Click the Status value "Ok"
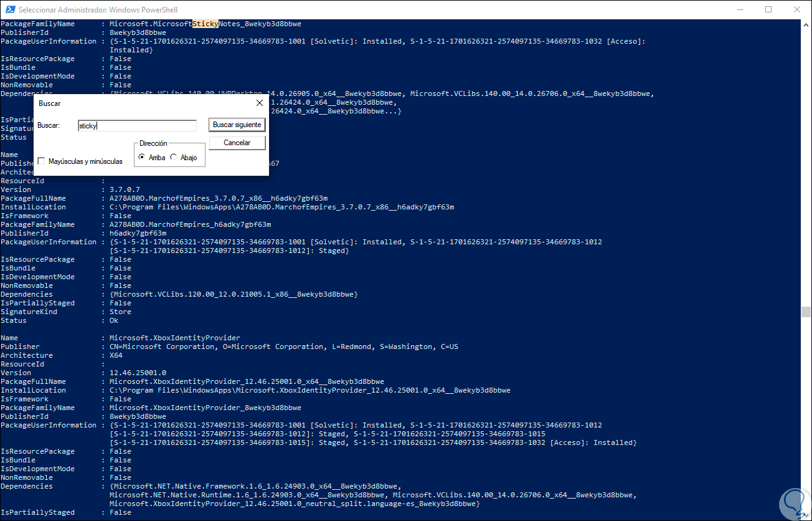The width and height of the screenshot is (812, 521). click(114, 320)
